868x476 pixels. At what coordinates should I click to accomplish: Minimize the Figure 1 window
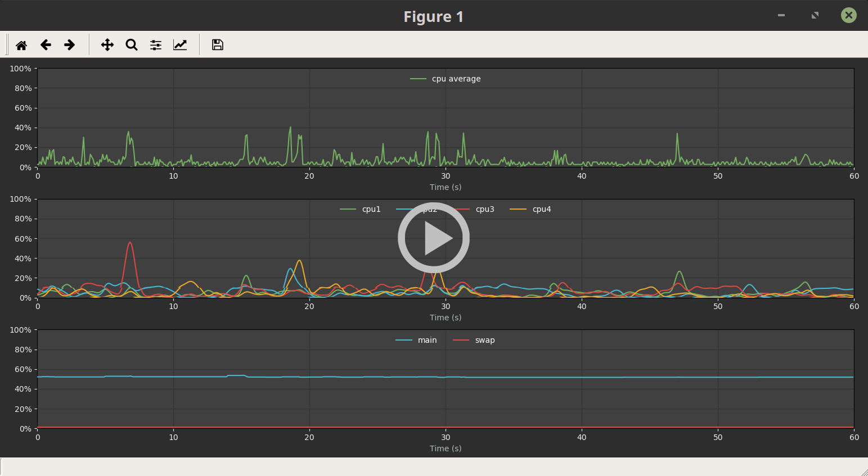coord(781,16)
